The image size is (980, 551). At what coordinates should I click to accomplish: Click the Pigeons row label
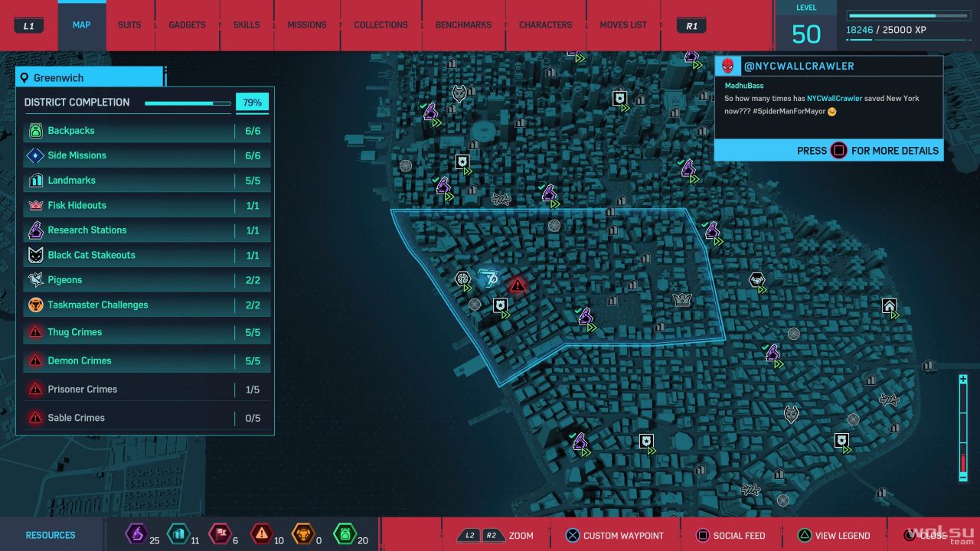pos(65,280)
